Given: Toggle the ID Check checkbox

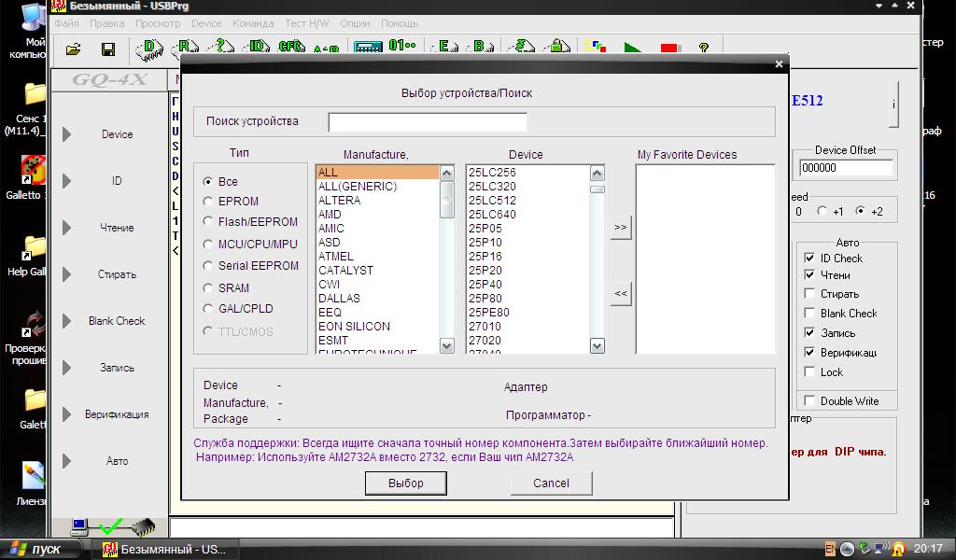Looking at the screenshot, I should 809,258.
